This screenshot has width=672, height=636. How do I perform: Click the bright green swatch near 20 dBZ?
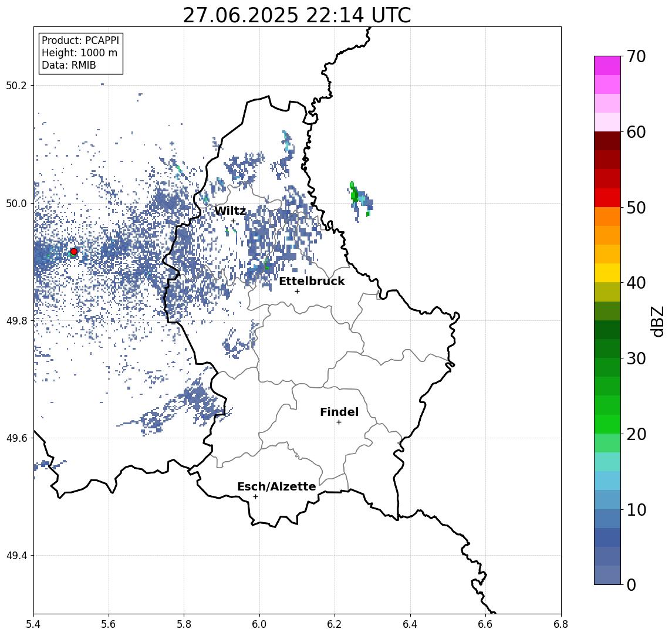point(607,424)
